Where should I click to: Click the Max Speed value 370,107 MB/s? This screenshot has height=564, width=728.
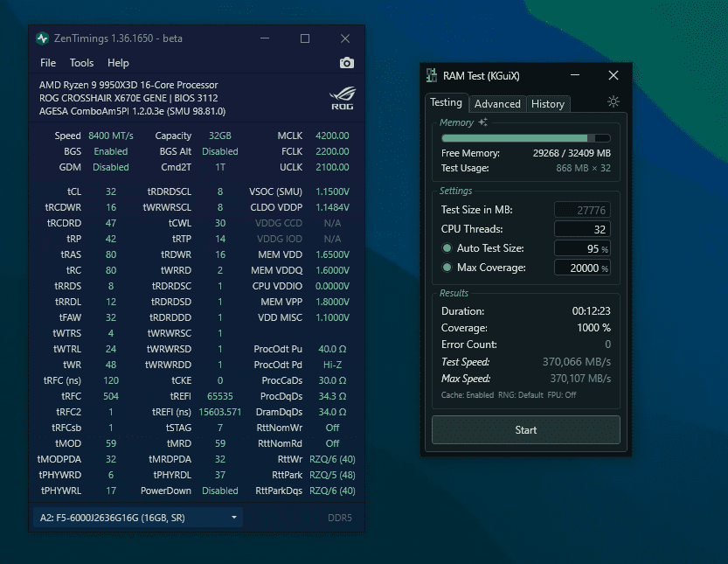[580, 379]
